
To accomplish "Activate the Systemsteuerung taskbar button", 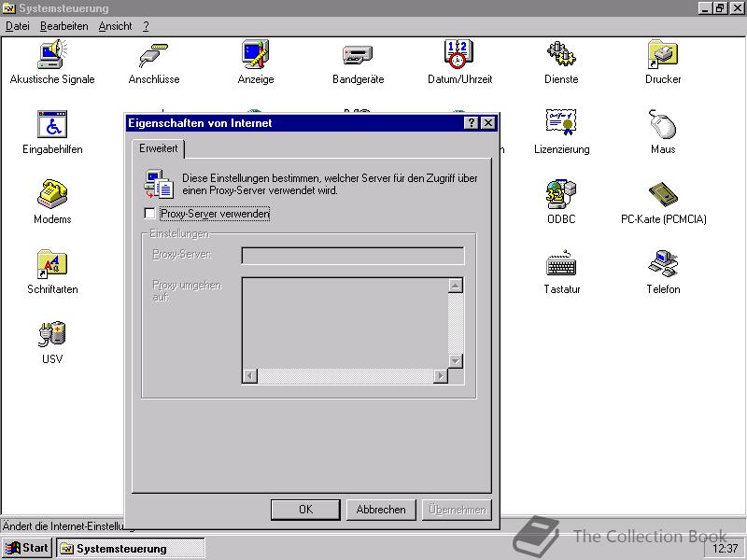I will point(131,549).
